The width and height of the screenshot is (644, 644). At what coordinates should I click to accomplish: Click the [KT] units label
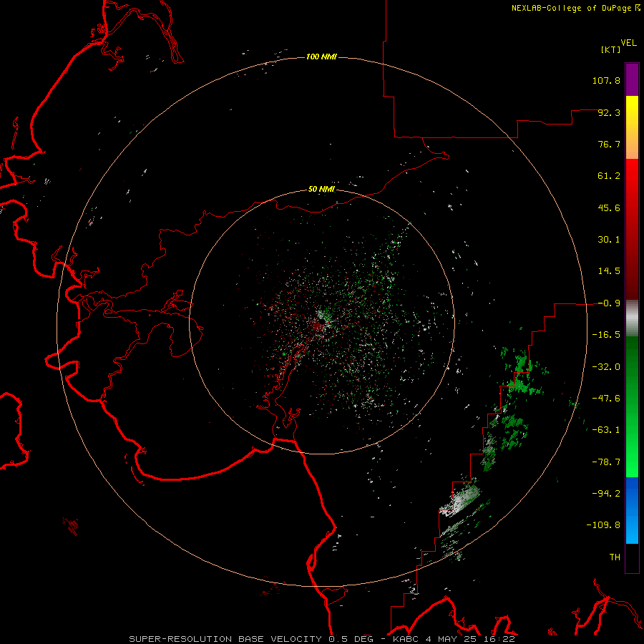[x=610, y=49]
